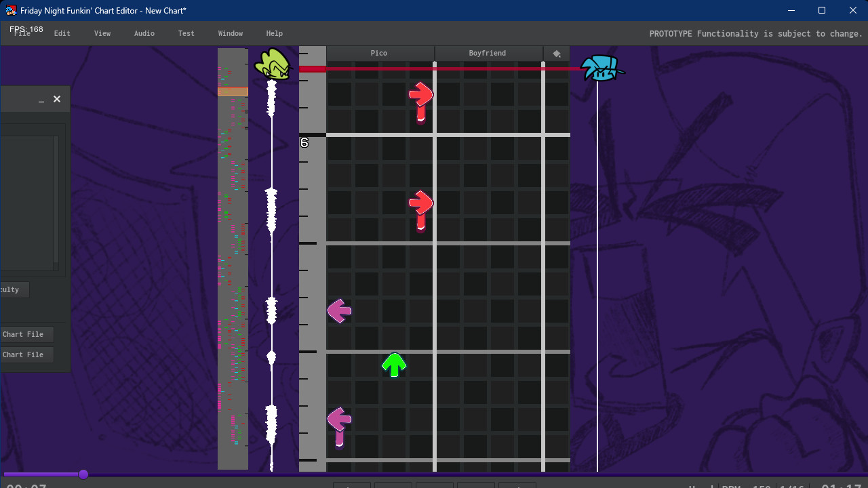The image size is (868, 488).
Task: Click the partially visible Difficulty button
Action: 14,289
